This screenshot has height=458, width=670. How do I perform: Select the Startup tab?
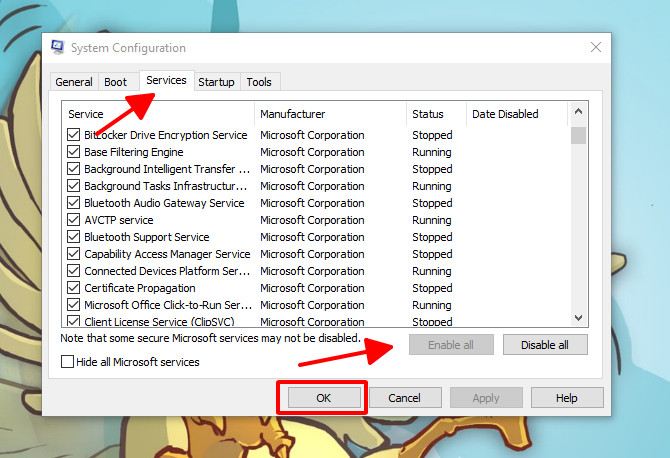coord(216,82)
